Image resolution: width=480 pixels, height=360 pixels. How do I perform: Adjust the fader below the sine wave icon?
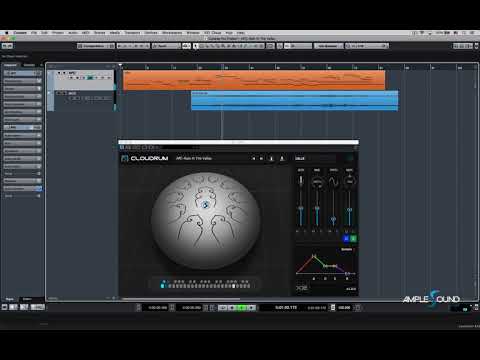tap(333, 219)
